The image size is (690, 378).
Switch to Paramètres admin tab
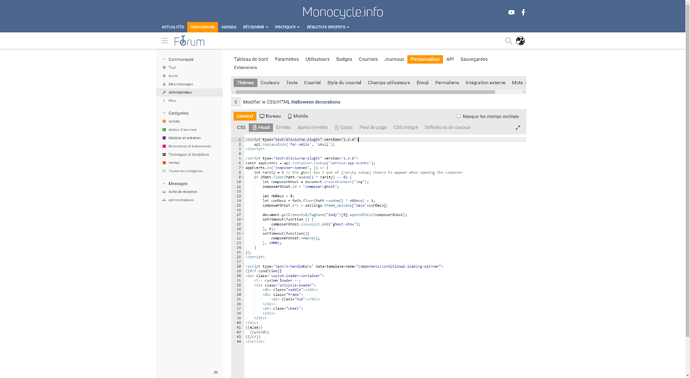287,59
